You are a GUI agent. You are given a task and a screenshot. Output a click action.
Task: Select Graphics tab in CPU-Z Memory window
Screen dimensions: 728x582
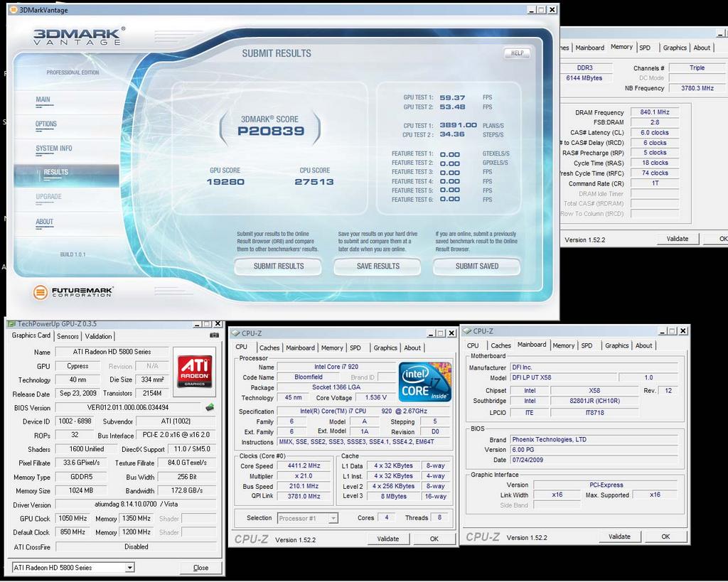pyautogui.click(x=675, y=48)
